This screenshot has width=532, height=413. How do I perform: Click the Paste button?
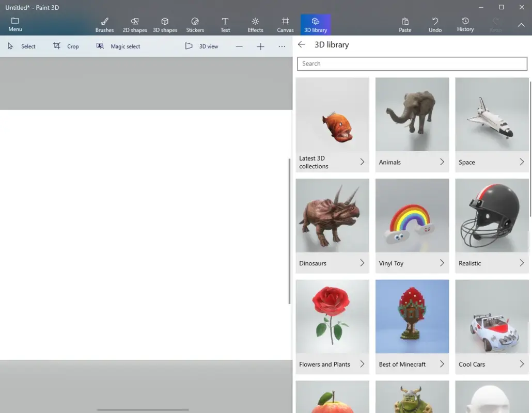(405, 24)
